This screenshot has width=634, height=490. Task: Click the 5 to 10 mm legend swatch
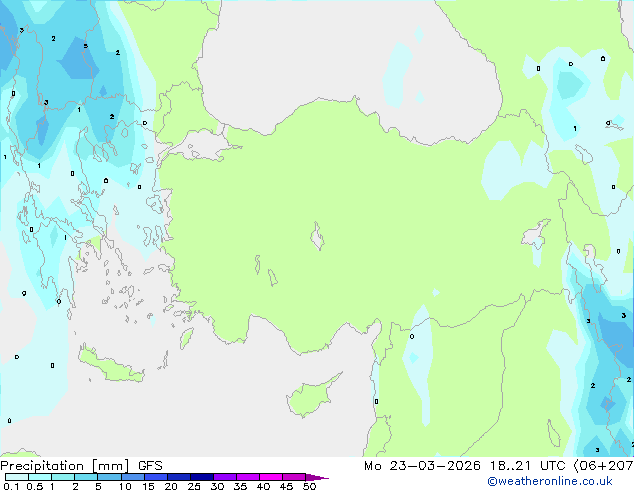pyautogui.click(x=109, y=477)
